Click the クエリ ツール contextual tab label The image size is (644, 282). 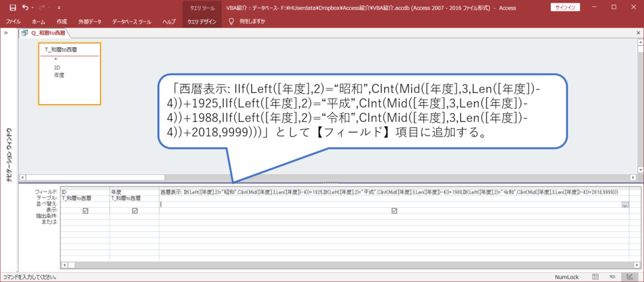pyautogui.click(x=202, y=8)
